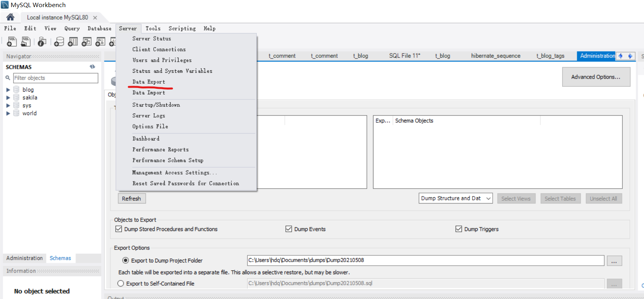Toggle the Dump Triggers checkbox

click(458, 229)
